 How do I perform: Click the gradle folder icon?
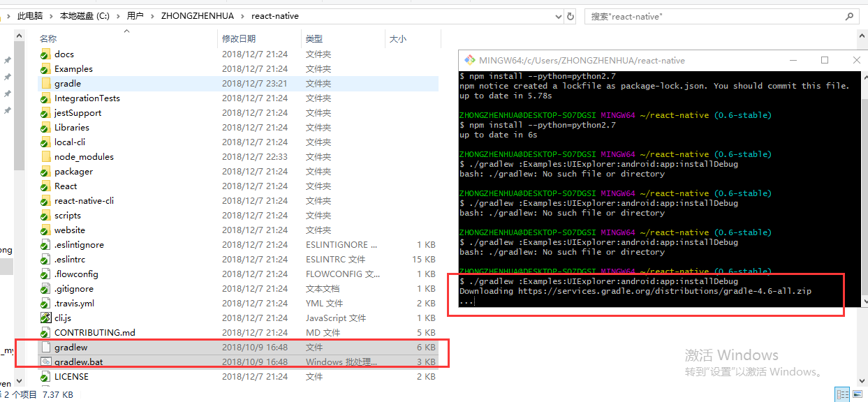click(x=45, y=84)
